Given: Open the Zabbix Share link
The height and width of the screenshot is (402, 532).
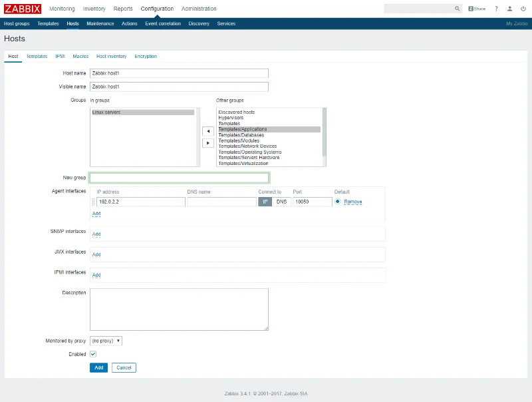Looking at the screenshot, I should [477, 9].
